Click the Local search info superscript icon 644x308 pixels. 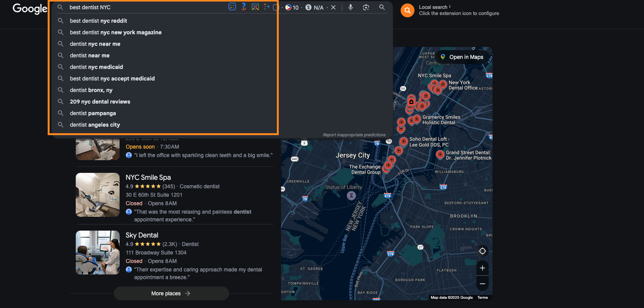pos(450,6)
